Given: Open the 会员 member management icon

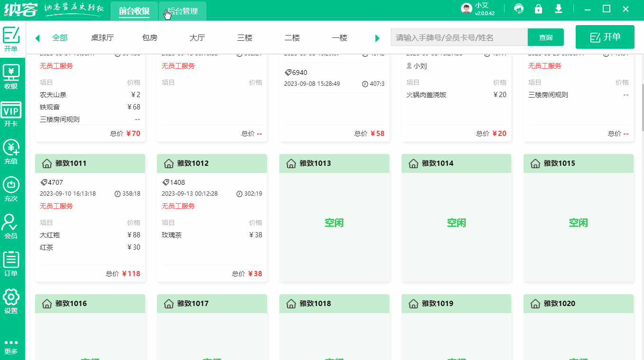Looking at the screenshot, I should (x=11, y=226).
